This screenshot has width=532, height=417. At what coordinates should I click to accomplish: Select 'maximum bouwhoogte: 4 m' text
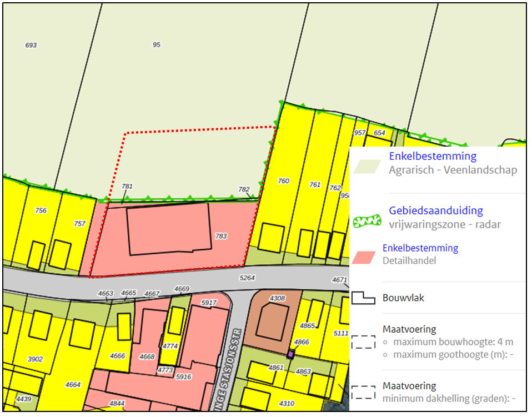click(x=453, y=341)
